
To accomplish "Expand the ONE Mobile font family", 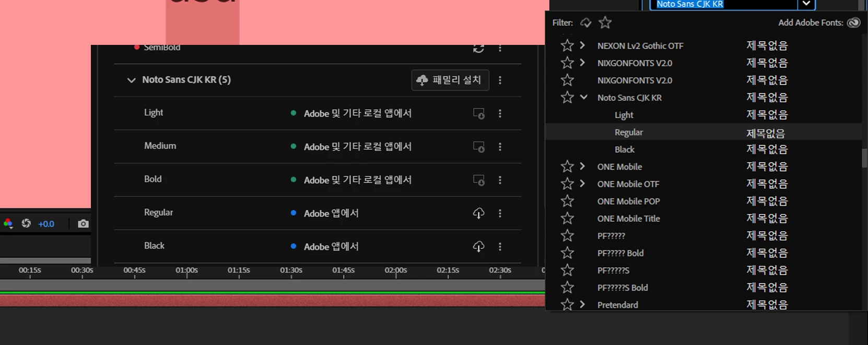I will (582, 166).
